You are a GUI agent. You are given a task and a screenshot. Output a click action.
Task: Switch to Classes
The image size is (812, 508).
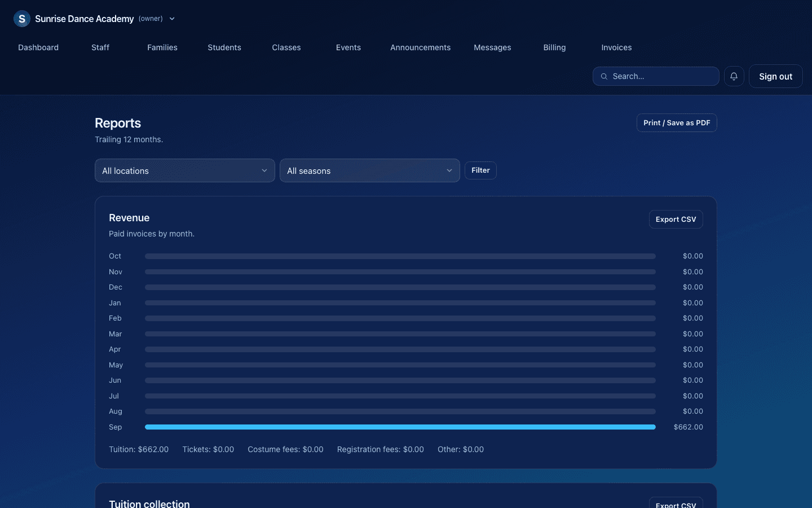coord(286,47)
